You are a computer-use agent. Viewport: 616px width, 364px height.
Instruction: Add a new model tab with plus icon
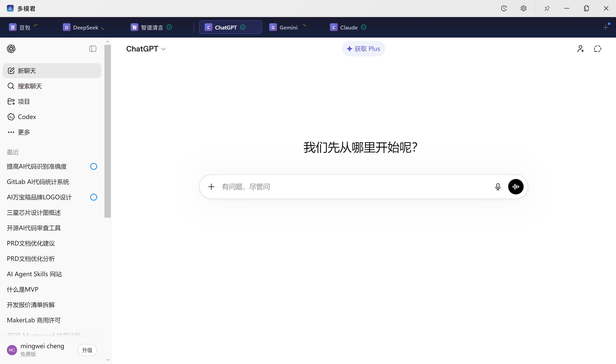coord(606,27)
